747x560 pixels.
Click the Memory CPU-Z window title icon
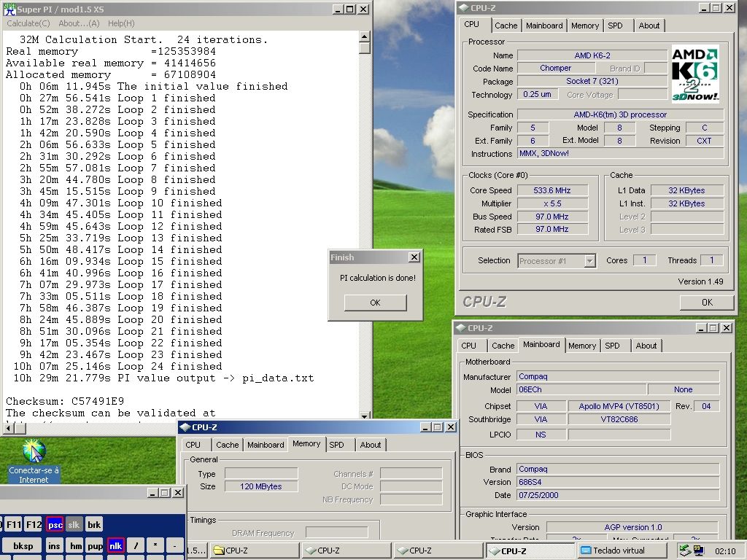click(185, 427)
